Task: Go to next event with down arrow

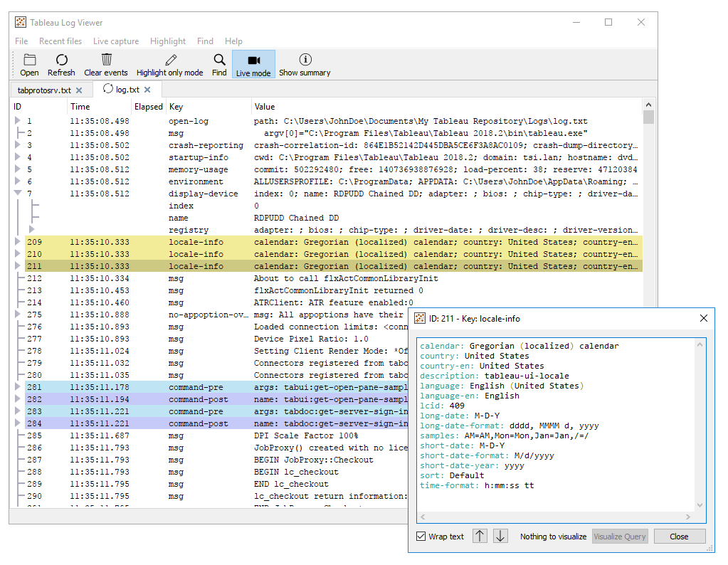Action: 500,537
